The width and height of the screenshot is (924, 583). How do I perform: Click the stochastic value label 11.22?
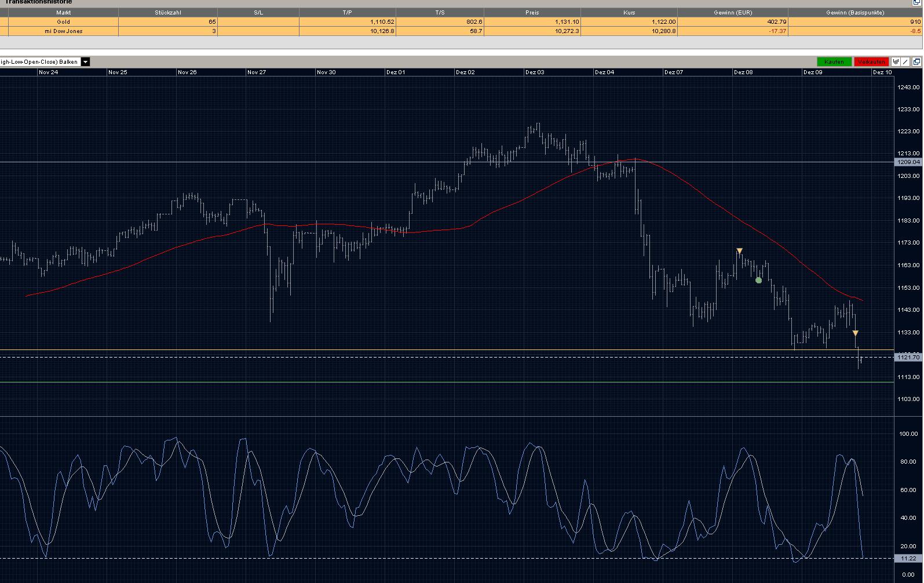(x=908, y=559)
